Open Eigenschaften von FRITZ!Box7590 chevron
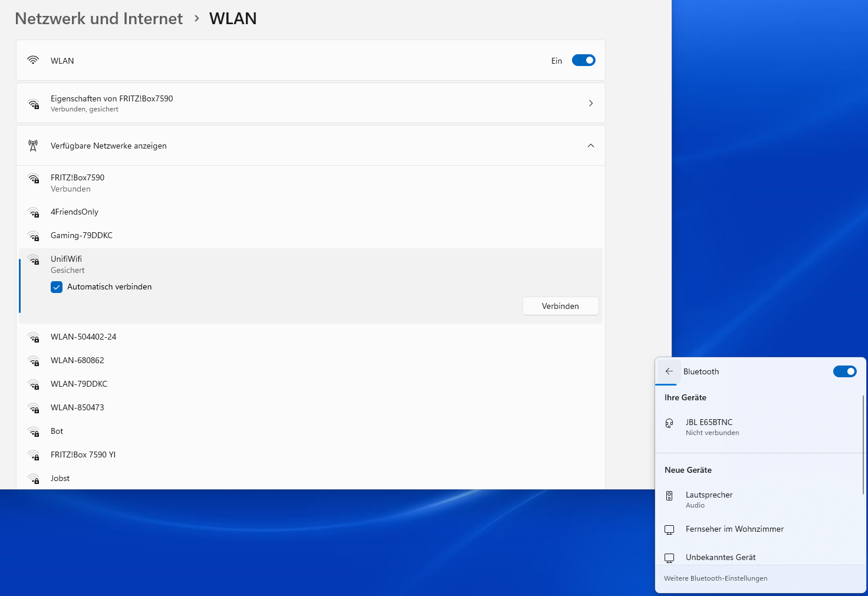Viewport: 868px width, 596px height. pos(591,103)
